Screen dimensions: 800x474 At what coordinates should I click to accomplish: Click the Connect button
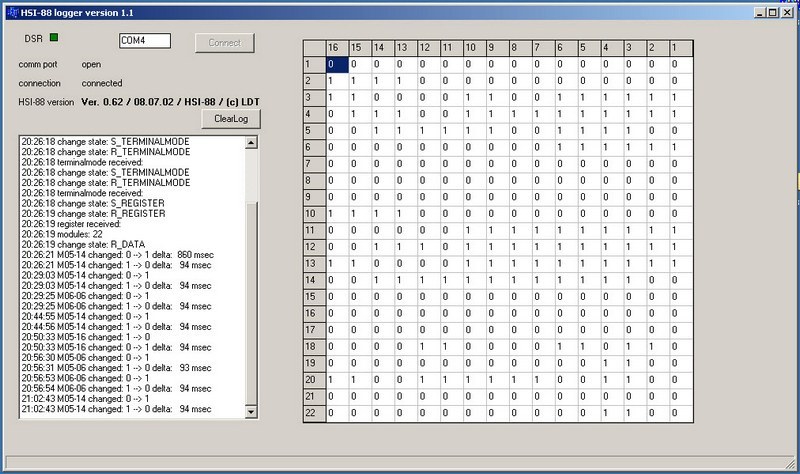point(224,42)
